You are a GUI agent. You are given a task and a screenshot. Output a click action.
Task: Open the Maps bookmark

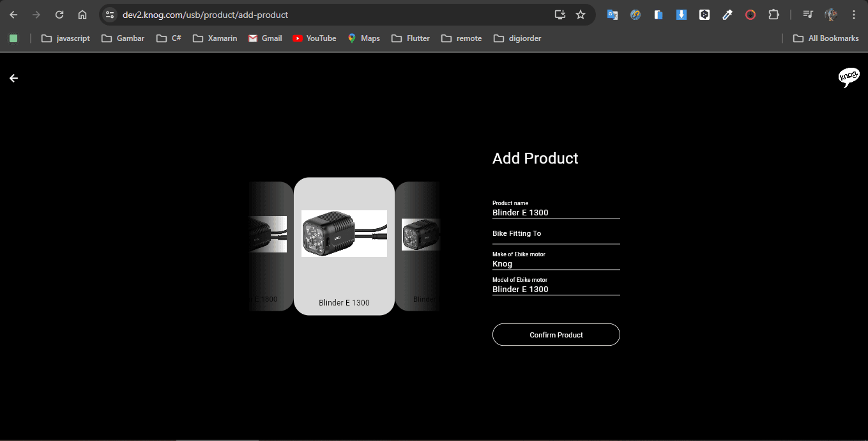[x=363, y=38]
